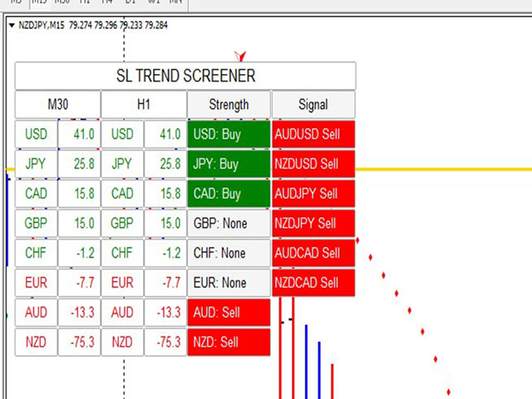Screen dimensions: 532x399
Task: Click the Strength column header
Action: 229,105
